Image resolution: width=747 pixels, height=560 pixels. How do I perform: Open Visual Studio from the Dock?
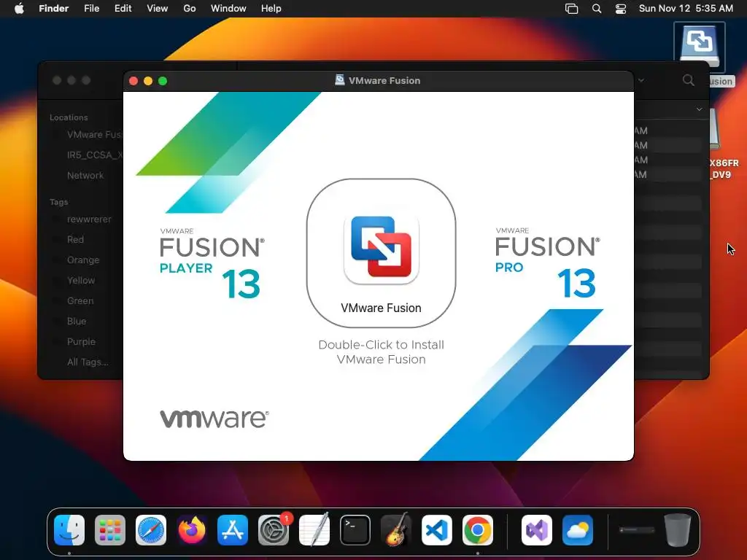pyautogui.click(x=537, y=530)
